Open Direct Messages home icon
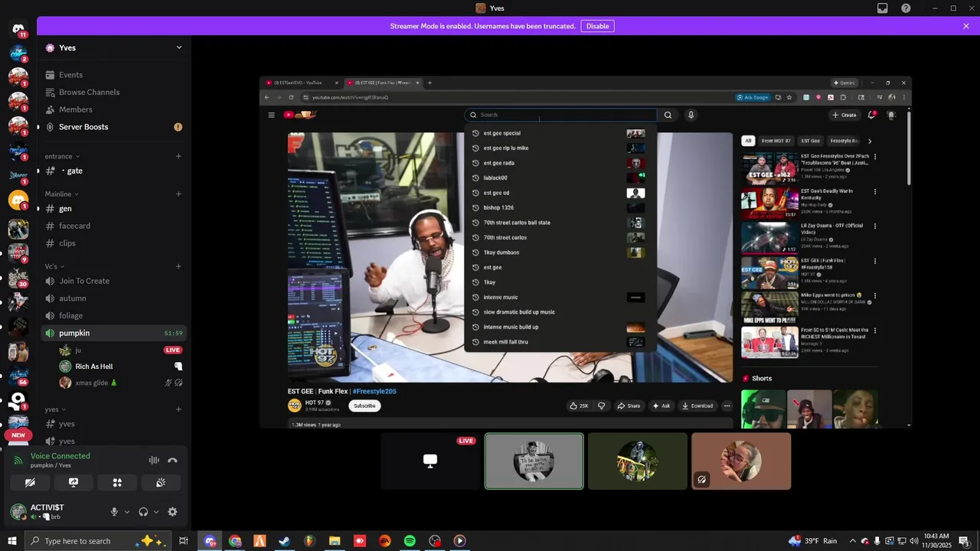Image resolution: width=980 pixels, height=551 pixels. 18,30
